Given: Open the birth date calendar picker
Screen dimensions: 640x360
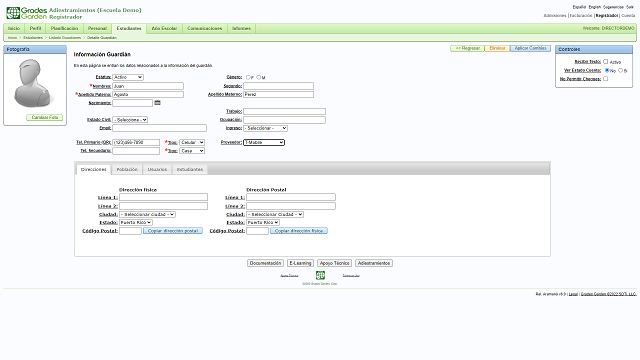Looking at the screenshot, I should coord(158,103).
